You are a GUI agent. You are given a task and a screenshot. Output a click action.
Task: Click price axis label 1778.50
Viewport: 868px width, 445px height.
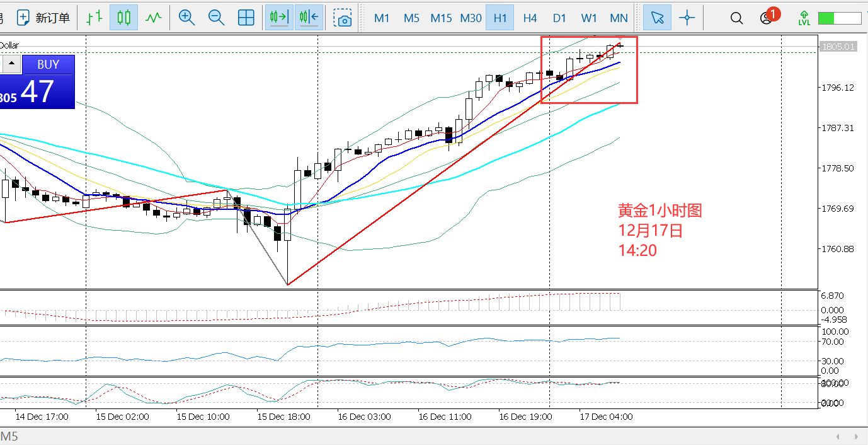click(x=838, y=168)
